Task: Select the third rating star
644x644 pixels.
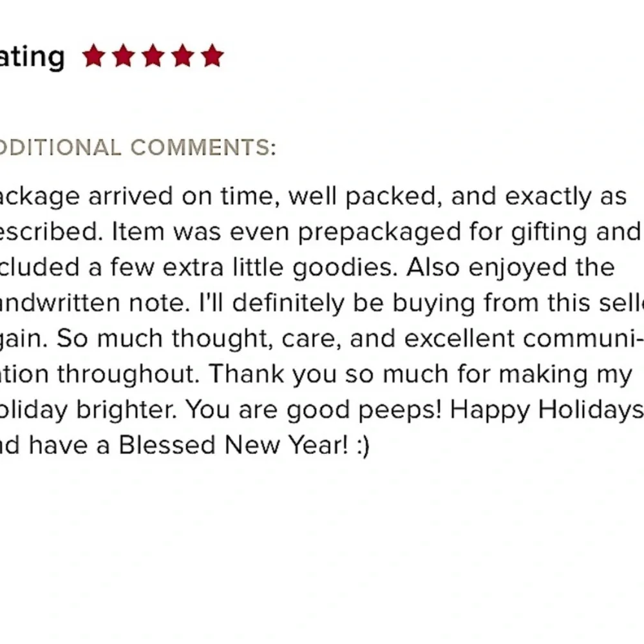Action: coord(153,55)
